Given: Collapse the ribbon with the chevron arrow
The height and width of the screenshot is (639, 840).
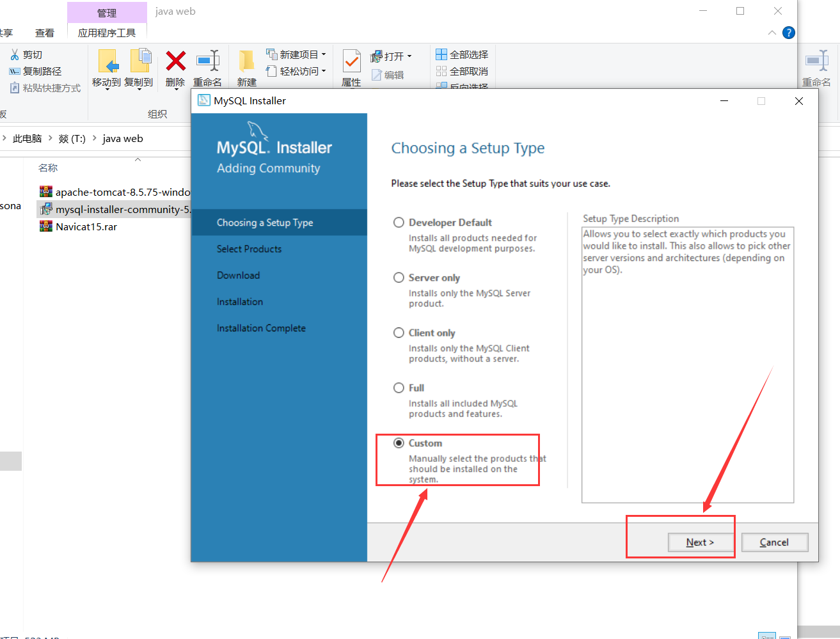Looking at the screenshot, I should point(772,33).
